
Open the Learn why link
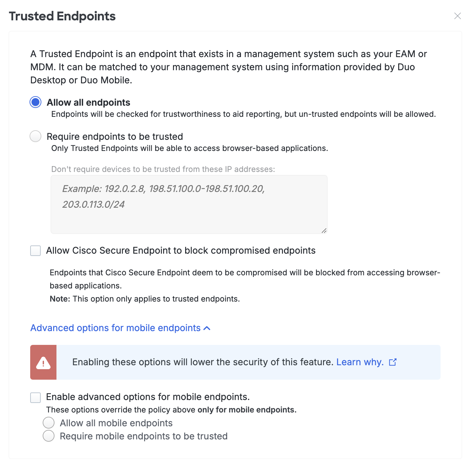point(360,362)
